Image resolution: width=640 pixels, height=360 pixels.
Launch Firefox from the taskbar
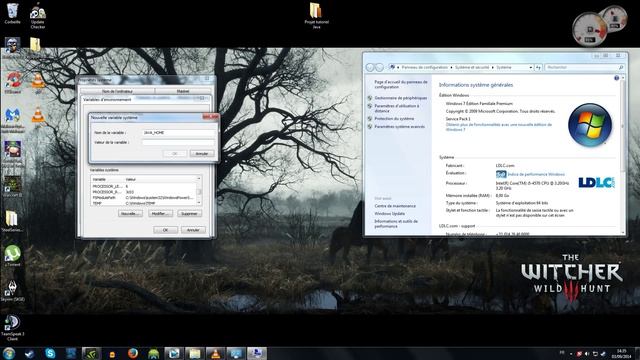[x=133, y=353]
